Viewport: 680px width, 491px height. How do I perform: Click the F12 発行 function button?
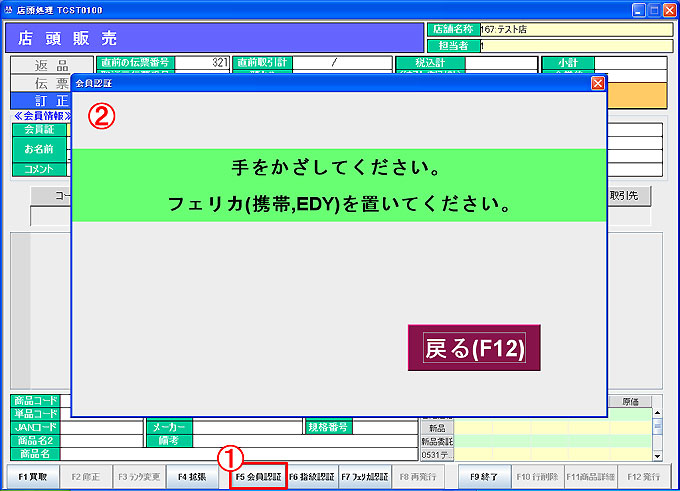(x=644, y=477)
